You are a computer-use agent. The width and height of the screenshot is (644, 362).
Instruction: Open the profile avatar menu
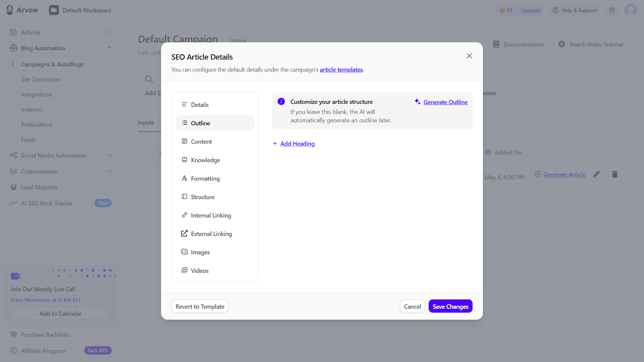[x=630, y=10]
